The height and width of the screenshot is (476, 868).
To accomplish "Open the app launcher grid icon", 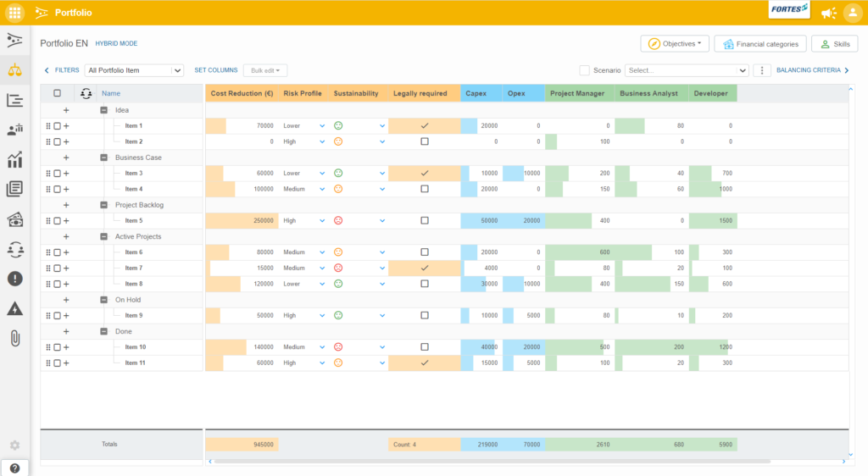I will [x=15, y=12].
